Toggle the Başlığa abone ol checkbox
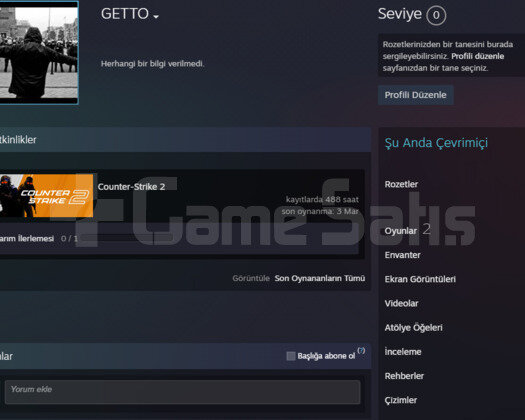This screenshot has height=420, width=525. 291,356
